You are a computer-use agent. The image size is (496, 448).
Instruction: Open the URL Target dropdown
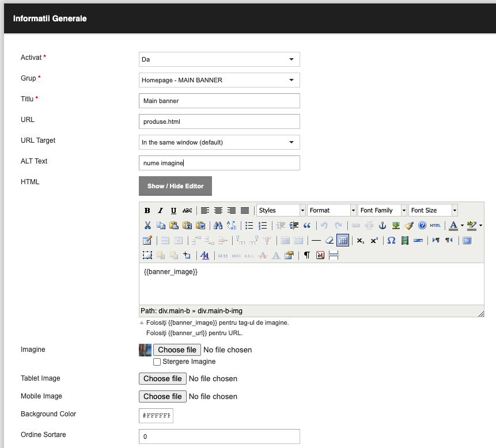219,142
